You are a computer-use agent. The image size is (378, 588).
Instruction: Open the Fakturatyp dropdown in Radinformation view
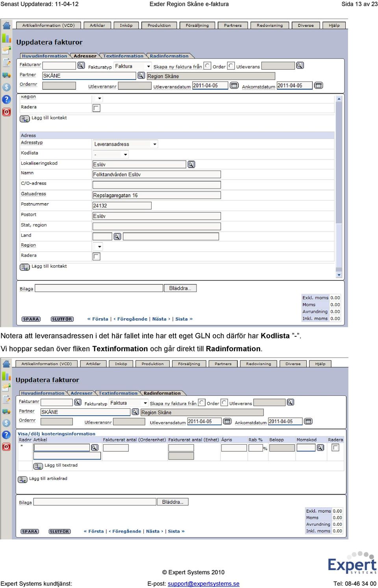coord(129,403)
